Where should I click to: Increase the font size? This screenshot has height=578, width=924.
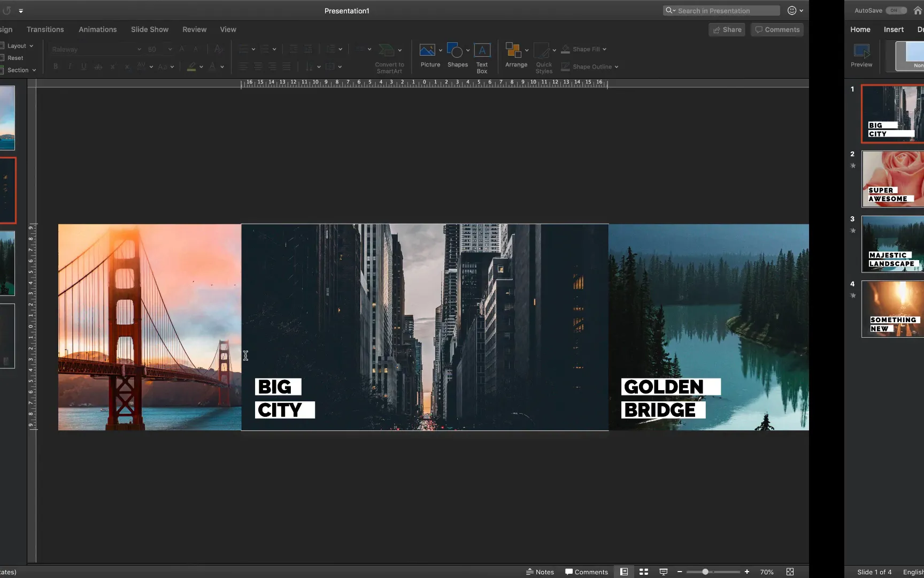182,49
